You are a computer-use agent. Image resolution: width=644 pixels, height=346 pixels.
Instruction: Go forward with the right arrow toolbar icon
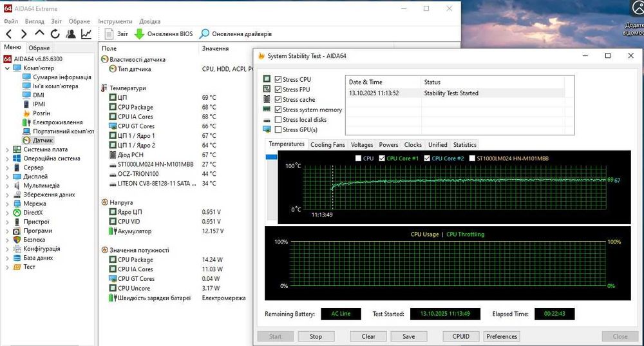[24, 34]
